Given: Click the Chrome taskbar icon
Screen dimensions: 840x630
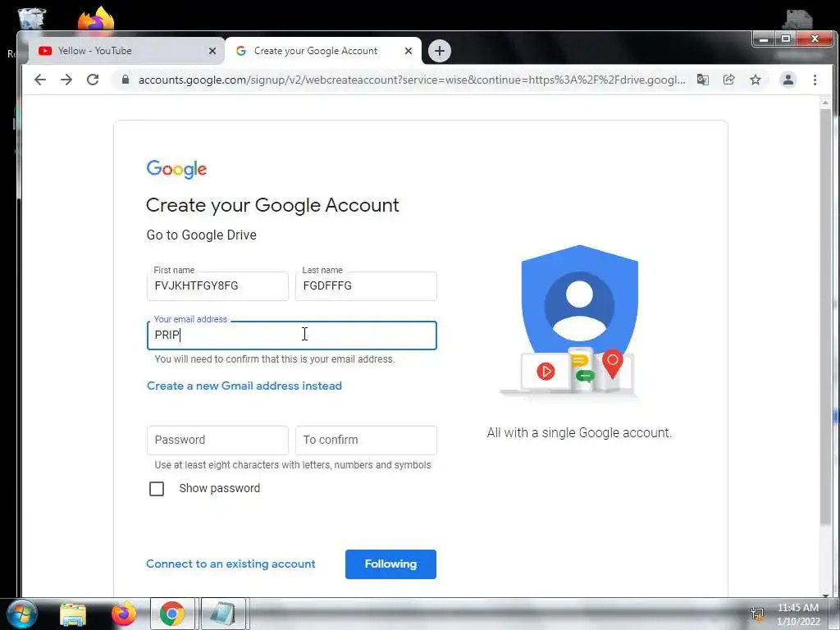Looking at the screenshot, I should pos(172,614).
